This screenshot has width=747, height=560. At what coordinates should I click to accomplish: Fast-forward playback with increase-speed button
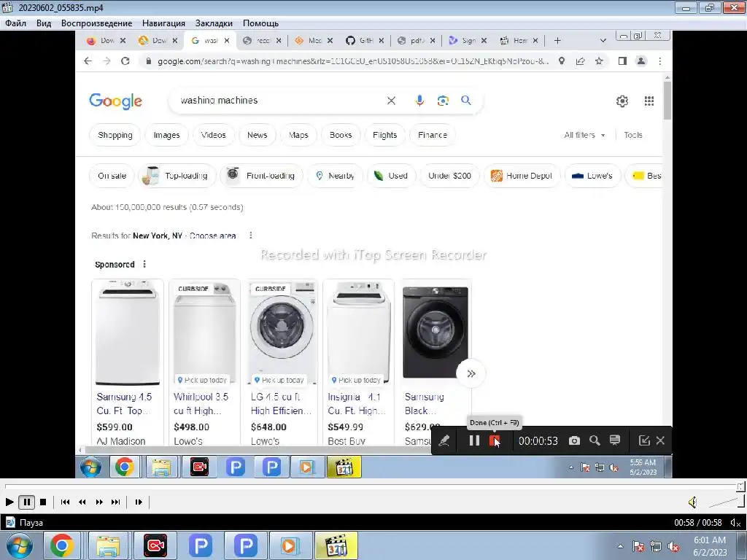99,502
